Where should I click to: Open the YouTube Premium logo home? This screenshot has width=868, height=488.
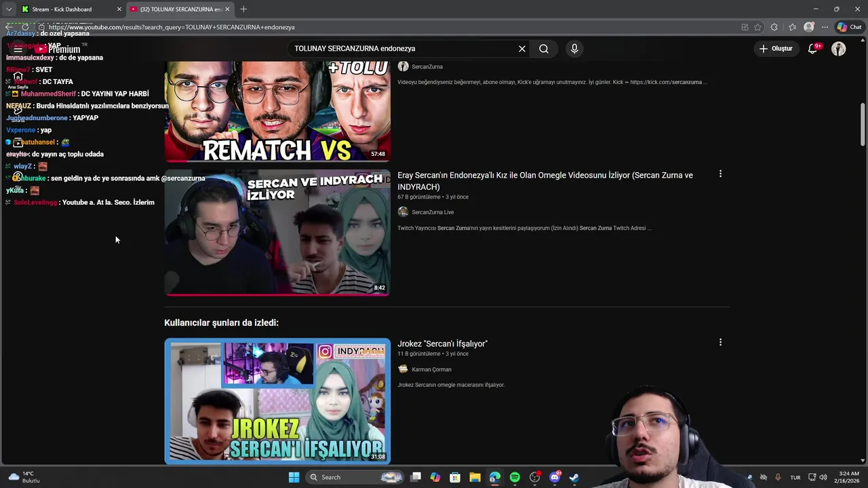pos(58,49)
